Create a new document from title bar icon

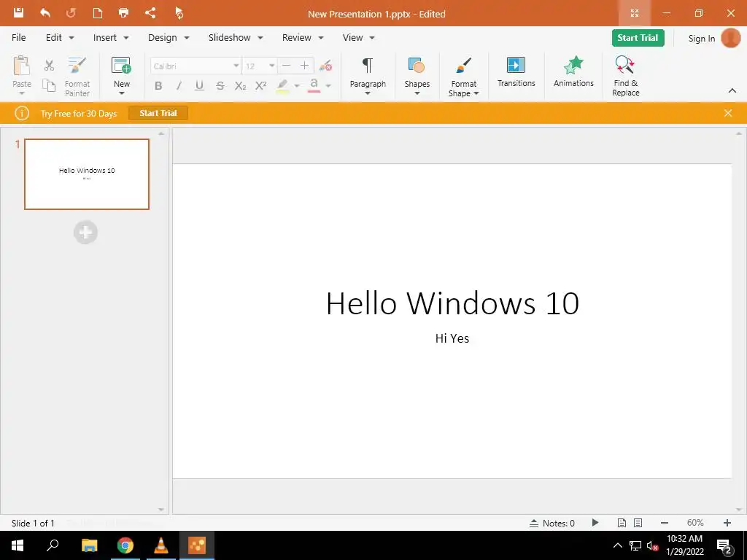pos(98,13)
